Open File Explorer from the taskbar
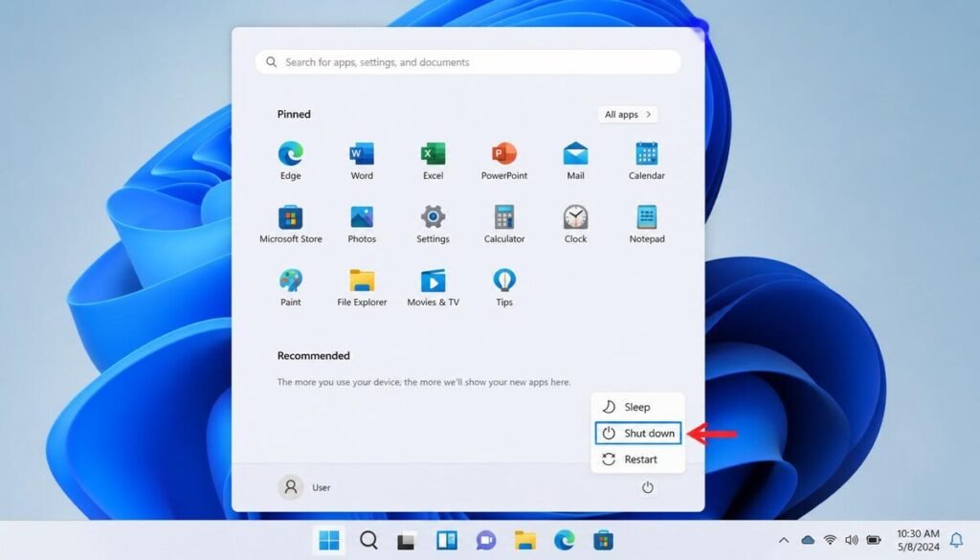The image size is (980, 560). point(525,540)
